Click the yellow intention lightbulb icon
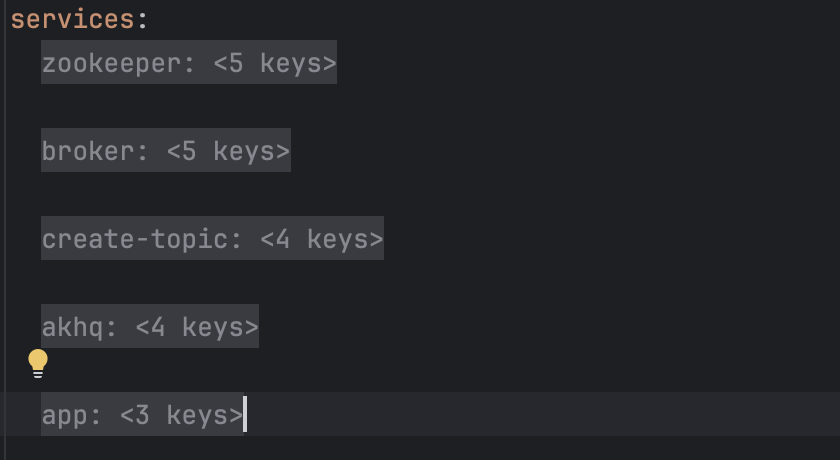This screenshot has height=460, width=840. (x=38, y=364)
